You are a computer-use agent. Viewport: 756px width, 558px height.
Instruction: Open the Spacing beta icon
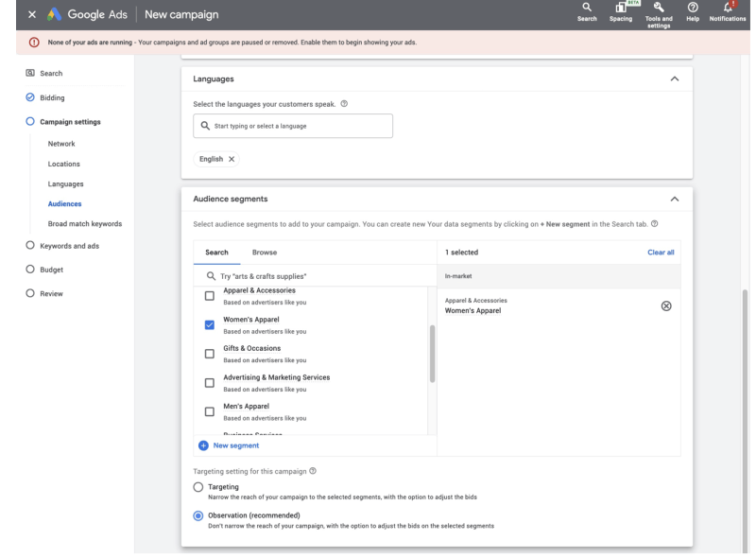click(x=621, y=9)
